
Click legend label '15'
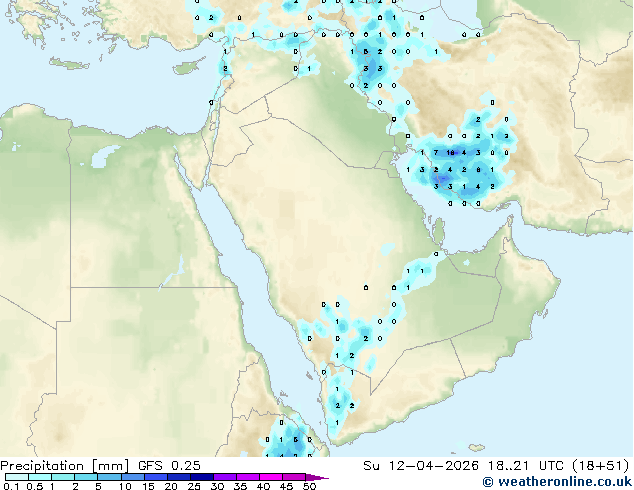[148, 486]
